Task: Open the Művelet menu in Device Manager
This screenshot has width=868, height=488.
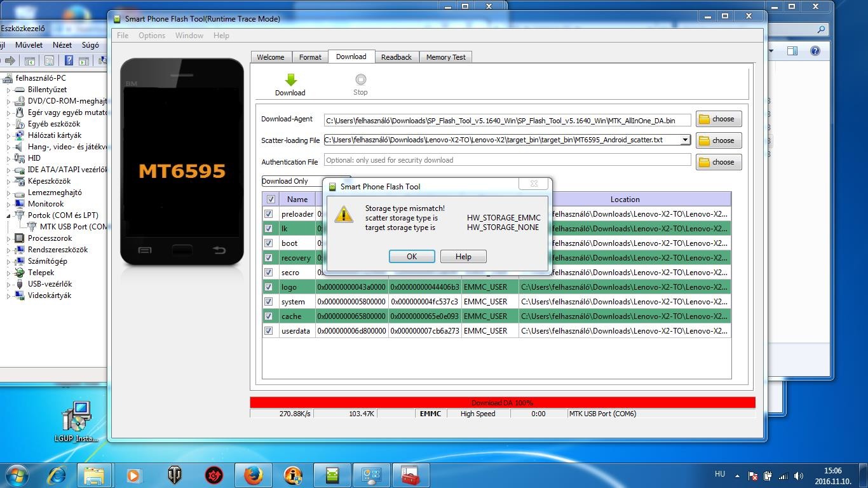Action: coord(29,45)
